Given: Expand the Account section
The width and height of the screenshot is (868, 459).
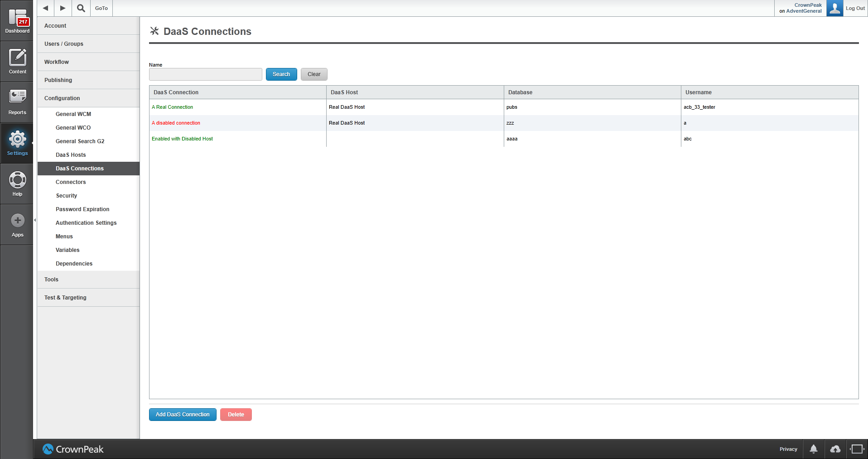Looking at the screenshot, I should [x=88, y=26].
